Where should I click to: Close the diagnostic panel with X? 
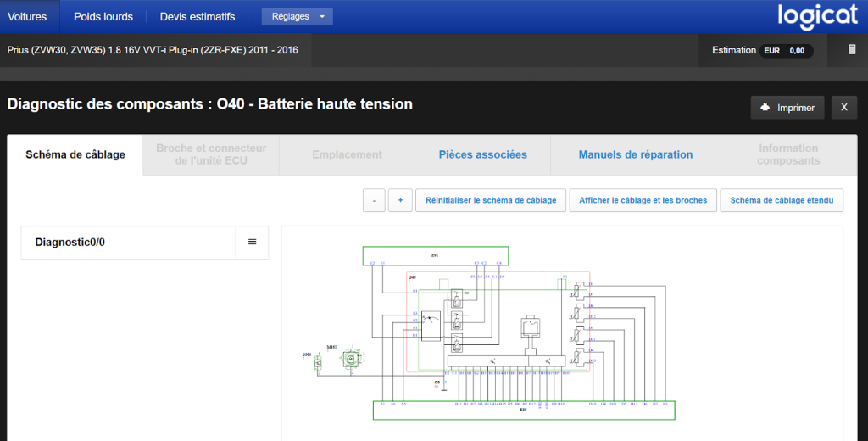click(844, 108)
